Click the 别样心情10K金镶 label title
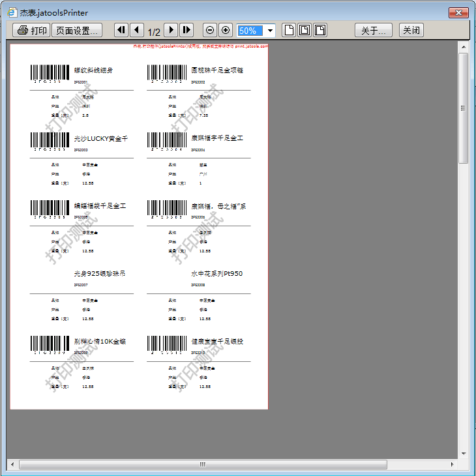Viewport: 476px width, 476px height. 100,341
